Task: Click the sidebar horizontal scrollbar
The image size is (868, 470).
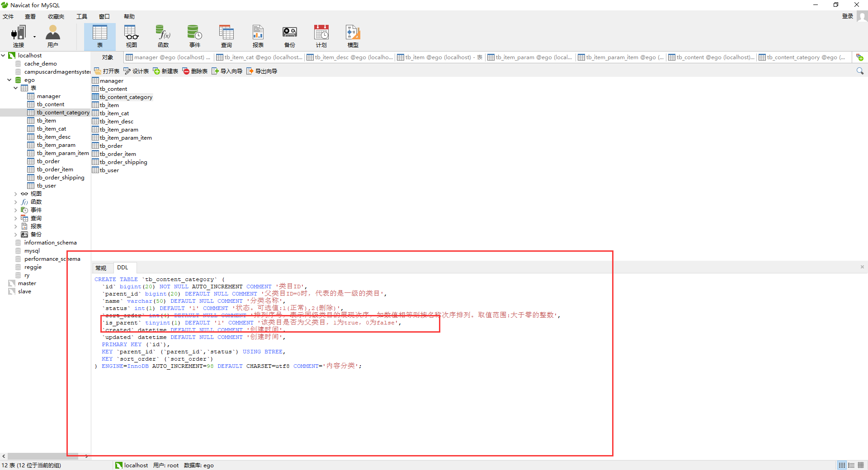Action: pos(43,456)
